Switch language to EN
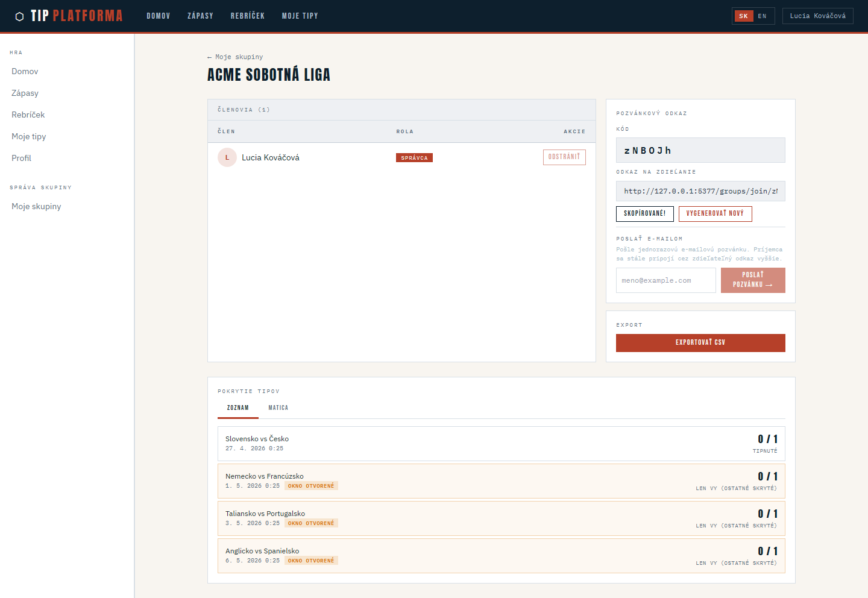This screenshot has height=598, width=868. (x=762, y=16)
